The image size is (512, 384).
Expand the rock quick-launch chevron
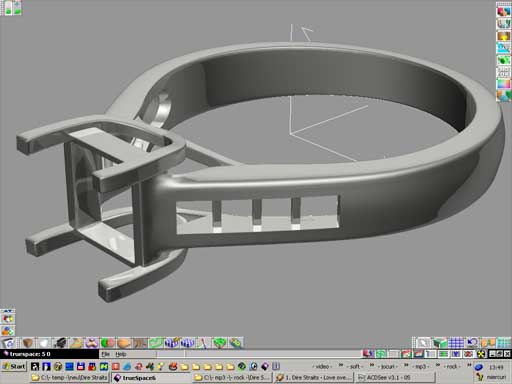tap(469, 366)
